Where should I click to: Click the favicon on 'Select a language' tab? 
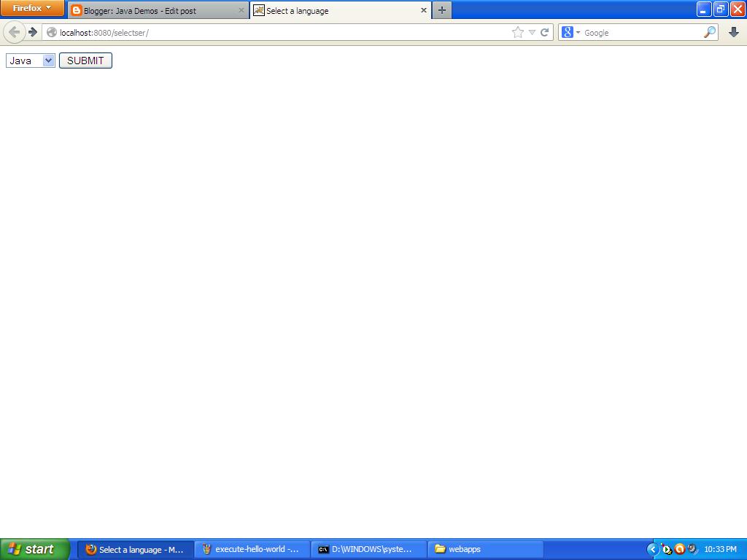coord(259,10)
